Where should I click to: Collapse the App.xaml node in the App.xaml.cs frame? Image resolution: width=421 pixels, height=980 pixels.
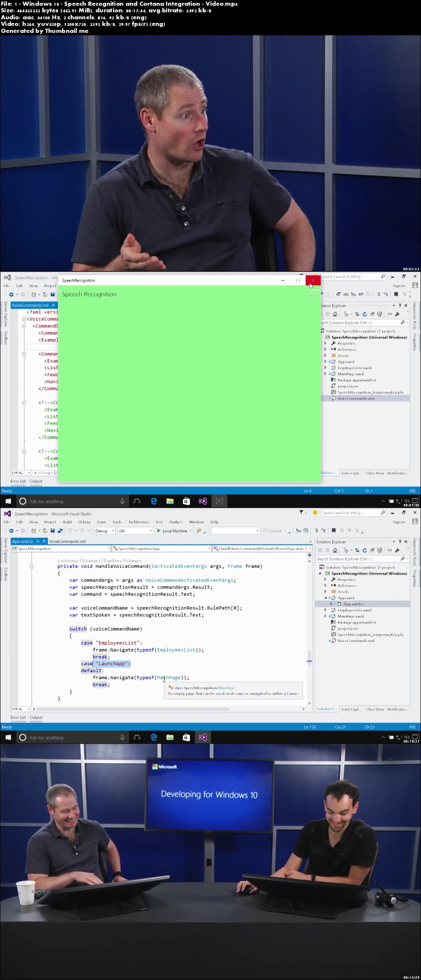[x=325, y=598]
